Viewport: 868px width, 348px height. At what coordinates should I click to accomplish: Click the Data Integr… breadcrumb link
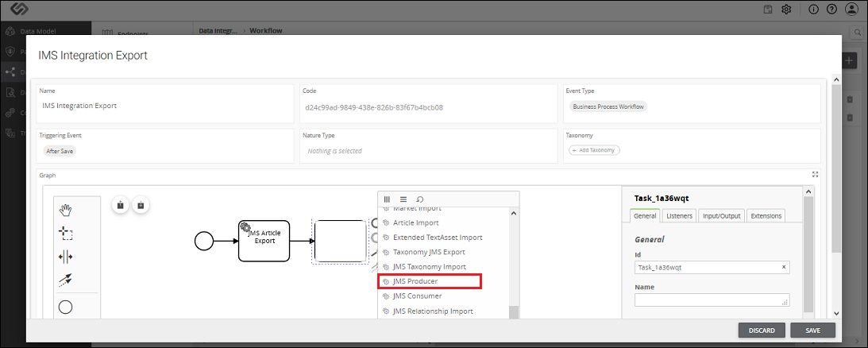[218, 30]
